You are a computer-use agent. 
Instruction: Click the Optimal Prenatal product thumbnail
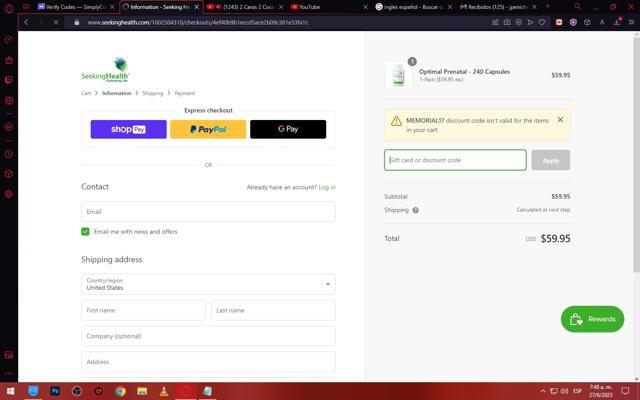[x=398, y=75]
